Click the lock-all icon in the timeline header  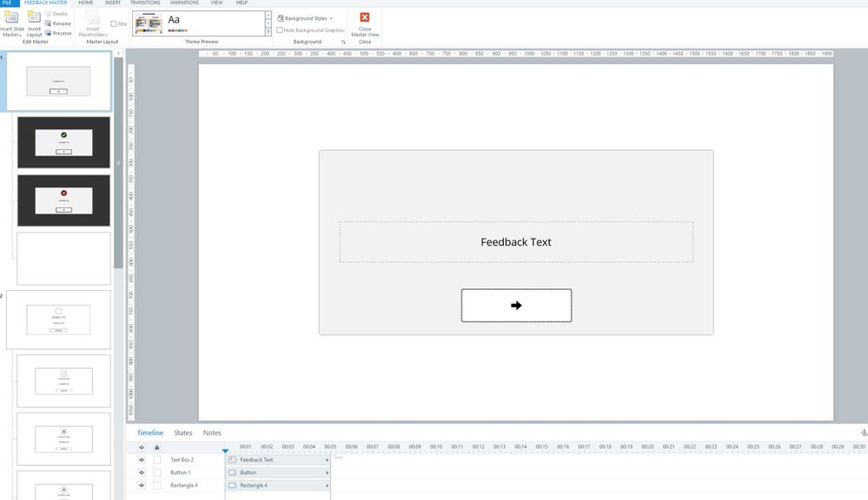[x=156, y=447]
